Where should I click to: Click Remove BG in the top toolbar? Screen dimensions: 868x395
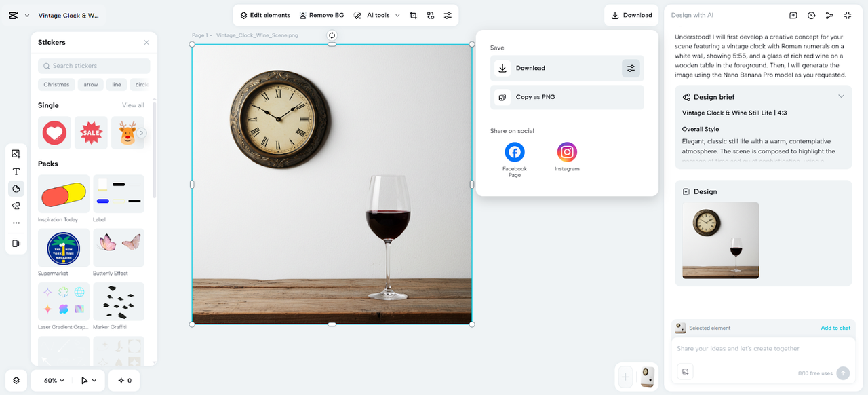[321, 15]
